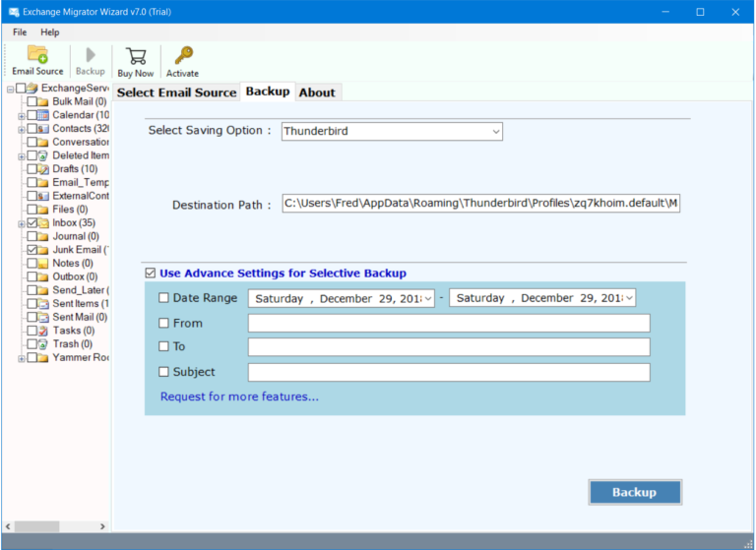Expand the Inbox tree node

(x=22, y=224)
